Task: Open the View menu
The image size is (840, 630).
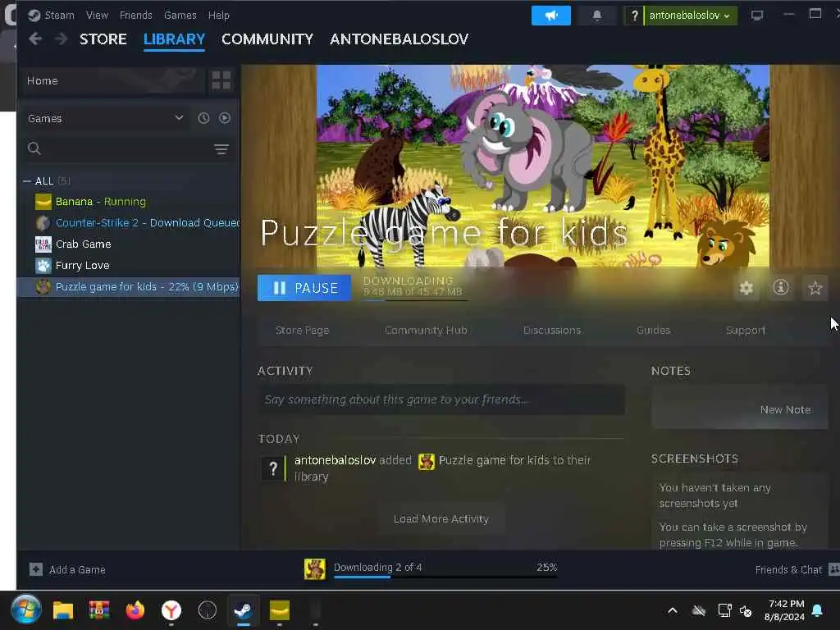Action: [x=97, y=15]
